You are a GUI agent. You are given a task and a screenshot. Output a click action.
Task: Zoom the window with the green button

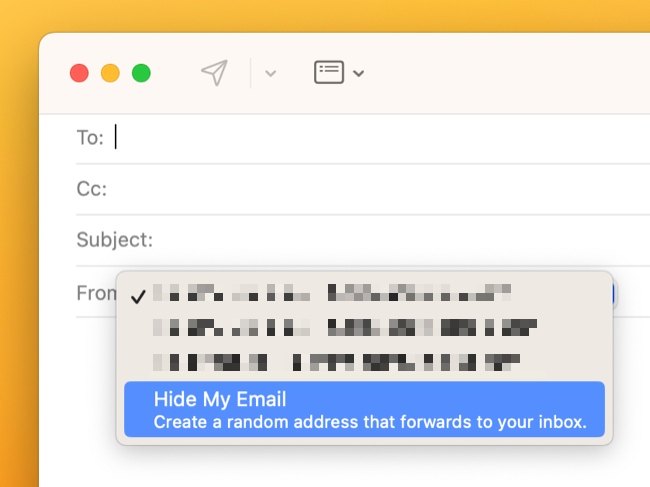141,73
